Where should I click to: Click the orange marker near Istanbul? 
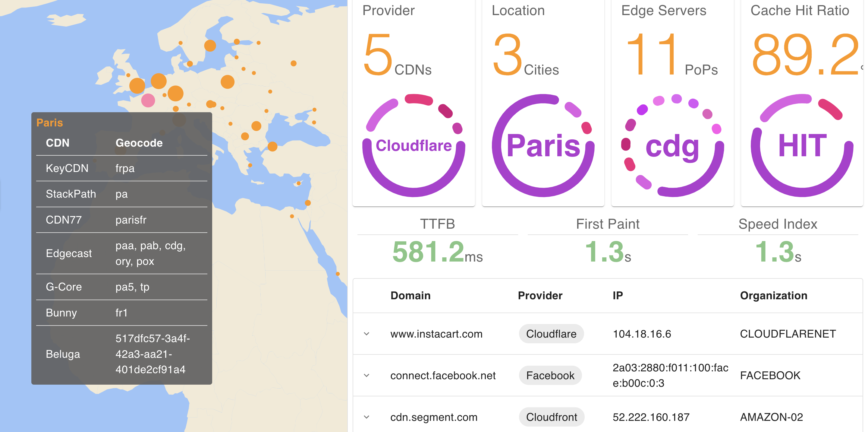pos(272,147)
